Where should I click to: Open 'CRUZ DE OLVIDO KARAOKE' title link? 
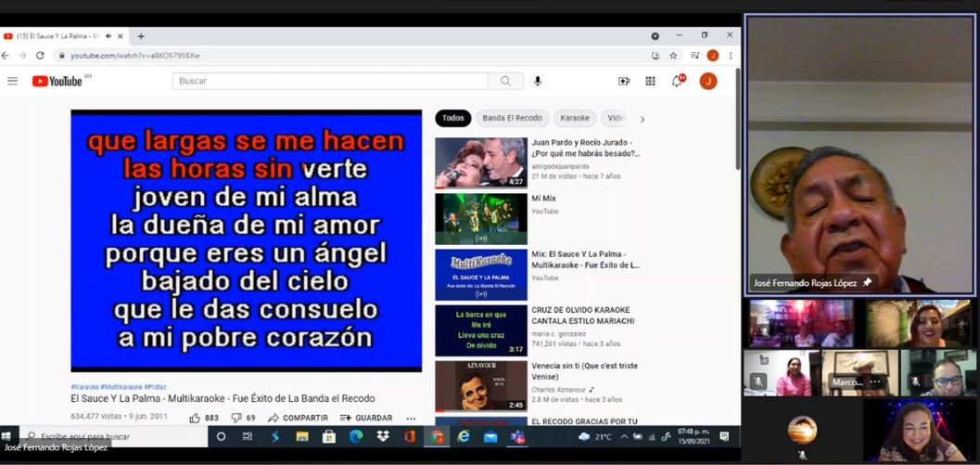click(583, 315)
